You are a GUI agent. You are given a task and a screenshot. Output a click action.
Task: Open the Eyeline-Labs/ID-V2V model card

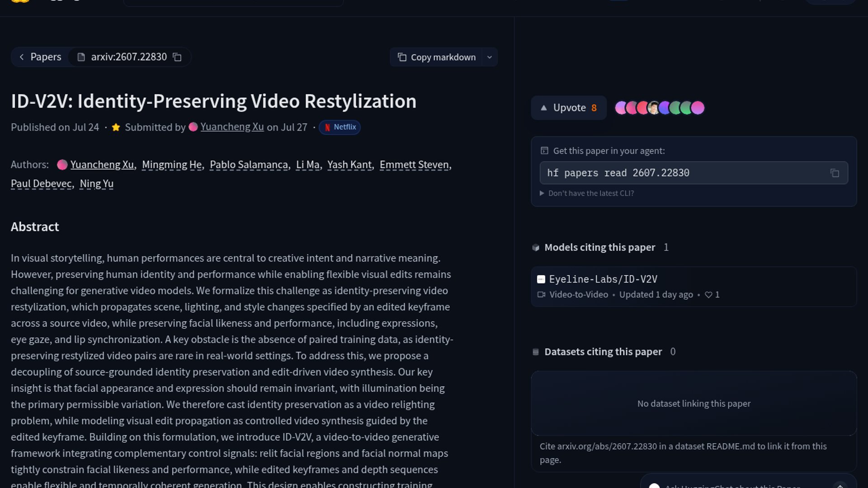coord(693,286)
